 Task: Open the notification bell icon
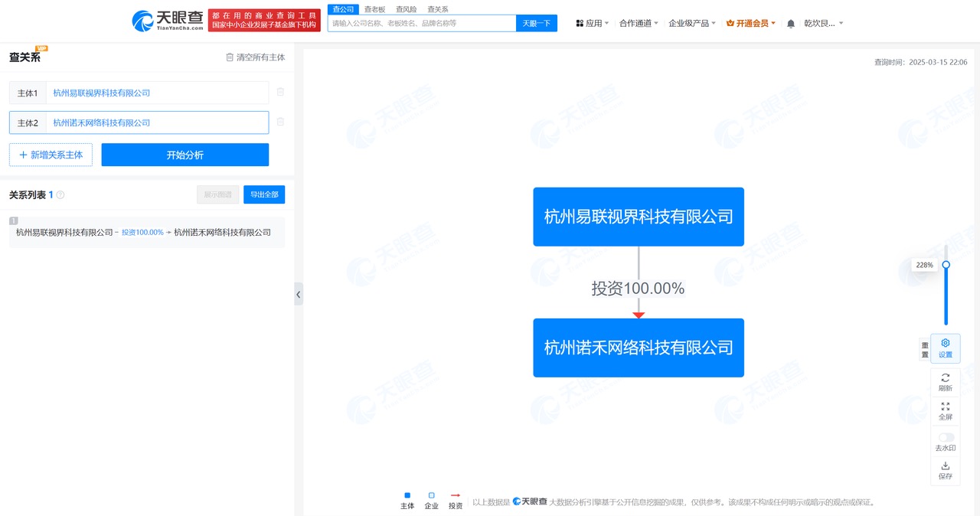pyautogui.click(x=791, y=24)
